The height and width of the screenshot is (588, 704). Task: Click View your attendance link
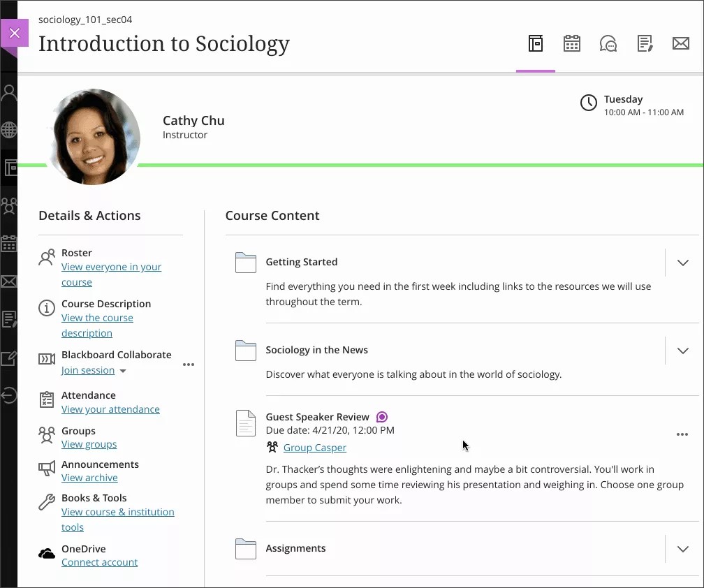(x=110, y=409)
